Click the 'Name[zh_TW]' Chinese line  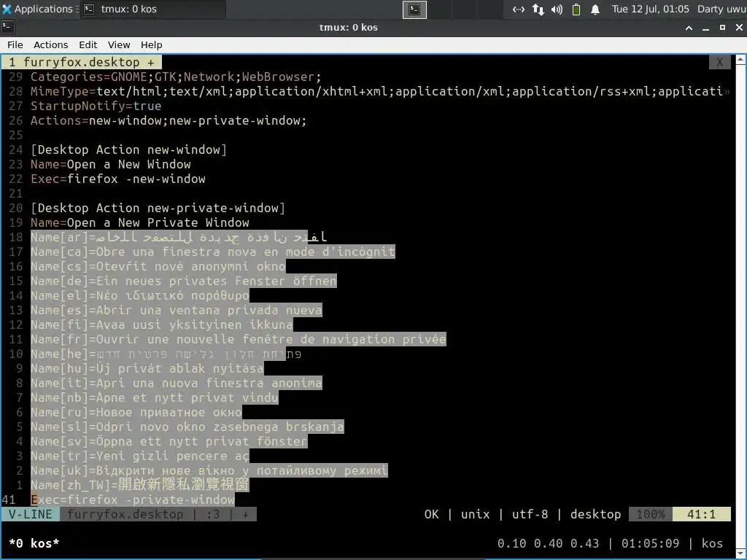click(x=139, y=485)
